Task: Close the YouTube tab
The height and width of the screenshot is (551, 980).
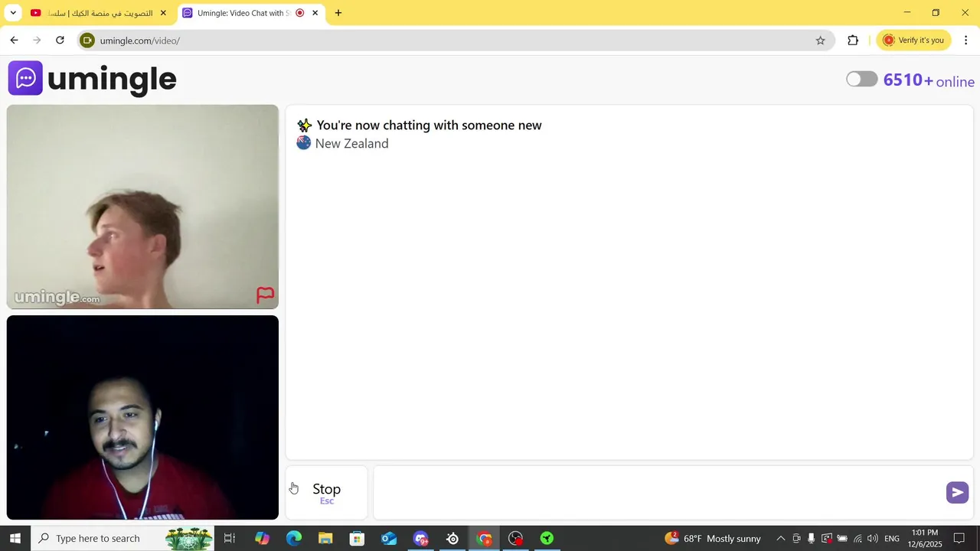Action: (x=163, y=13)
